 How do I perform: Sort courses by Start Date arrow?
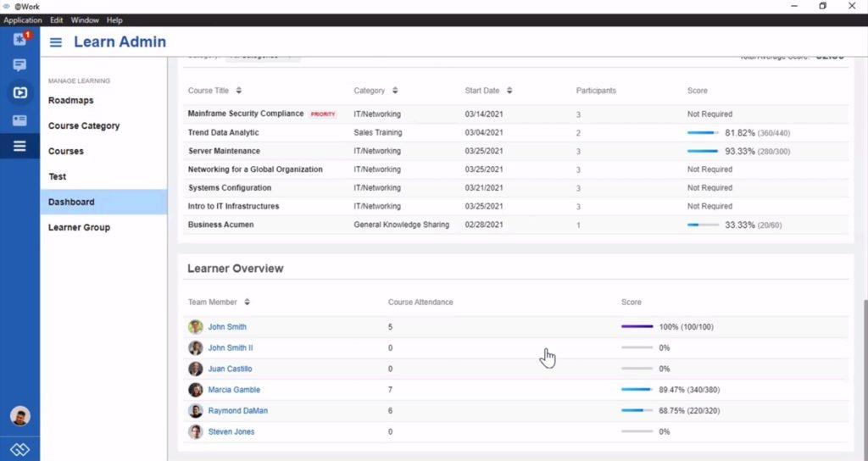click(509, 91)
